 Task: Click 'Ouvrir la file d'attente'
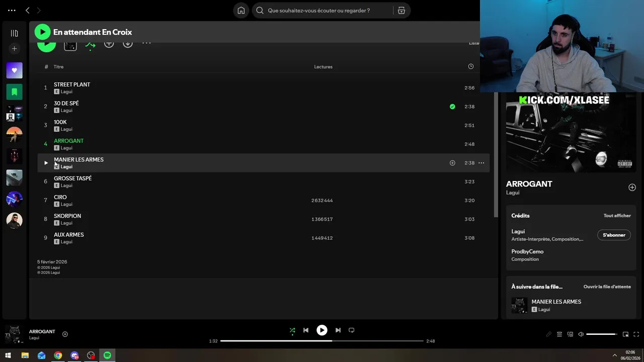click(607, 287)
